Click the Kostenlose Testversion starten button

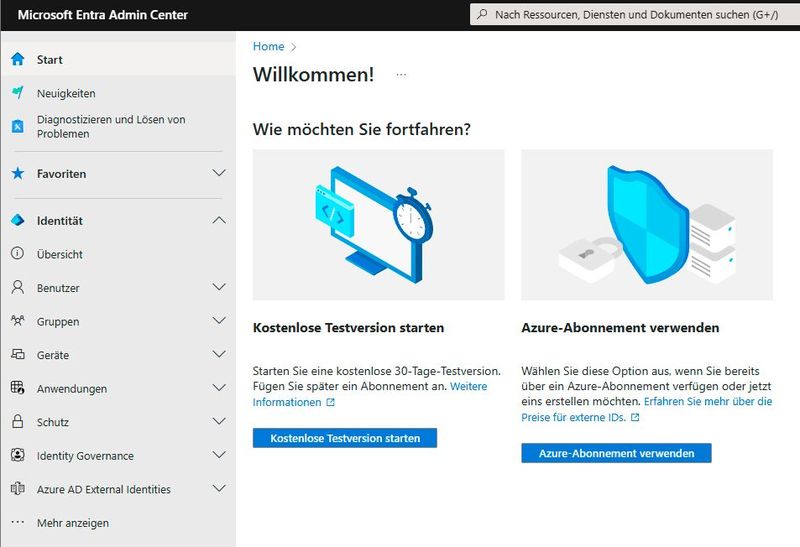click(x=345, y=438)
